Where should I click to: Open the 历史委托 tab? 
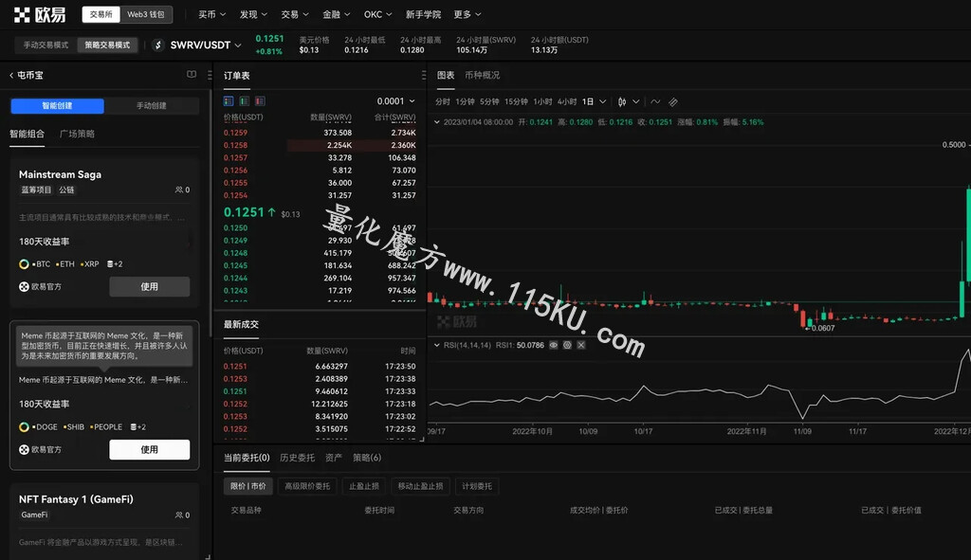pos(297,458)
